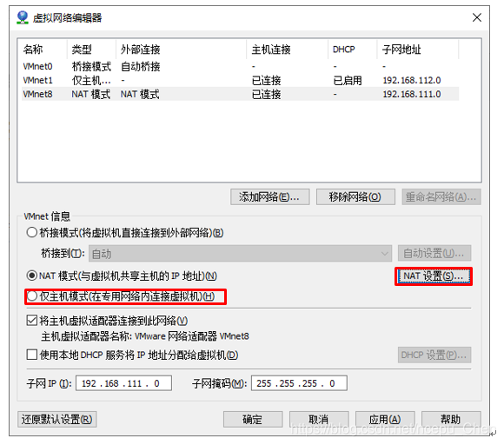Click the 已启用 DHCP cell for VMnet1
Image resolution: width=504 pixels, height=445 pixels.
click(348, 80)
